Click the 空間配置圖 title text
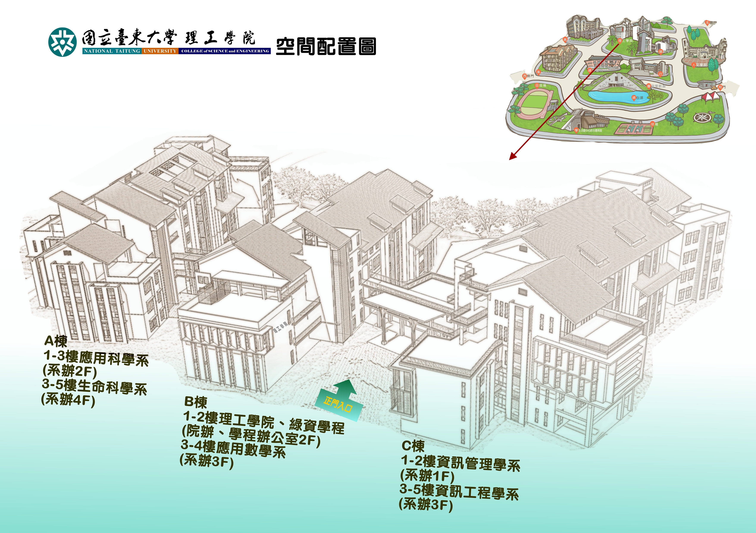756x533 pixels. [326, 46]
